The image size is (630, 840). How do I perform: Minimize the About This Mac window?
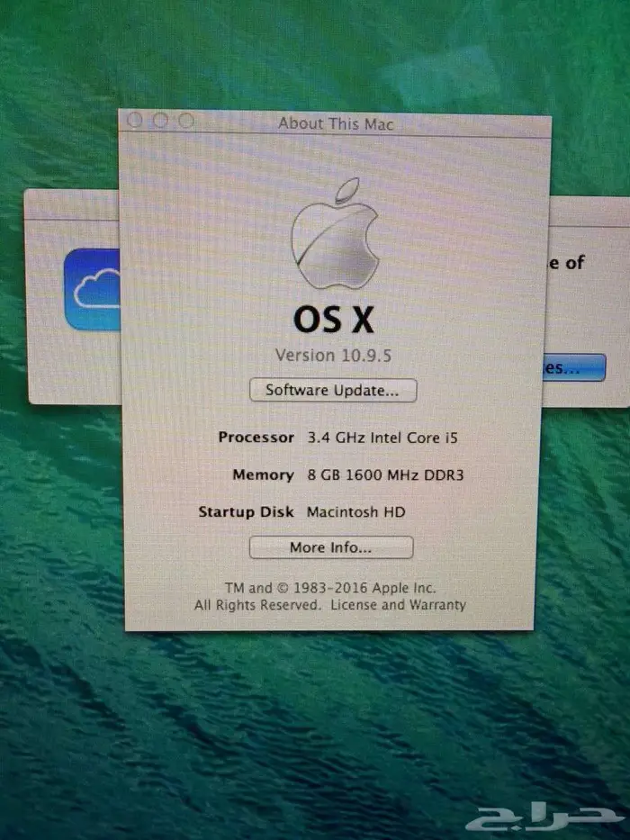(160, 120)
